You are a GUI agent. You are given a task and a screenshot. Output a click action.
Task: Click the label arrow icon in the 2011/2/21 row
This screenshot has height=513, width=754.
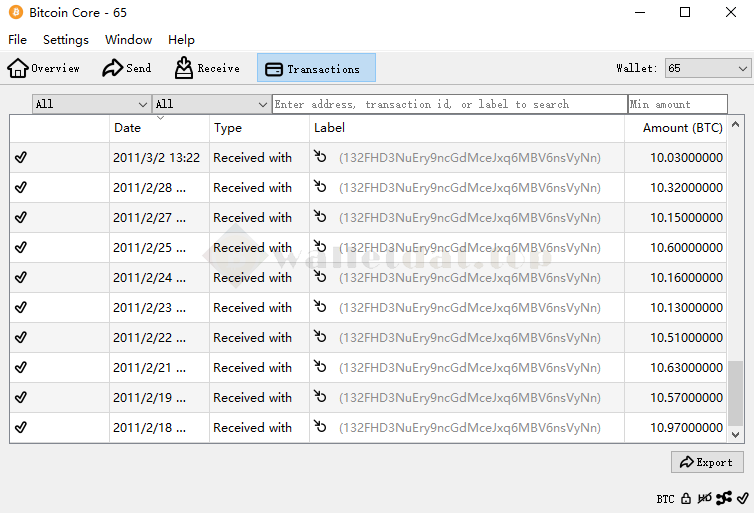[x=320, y=367]
